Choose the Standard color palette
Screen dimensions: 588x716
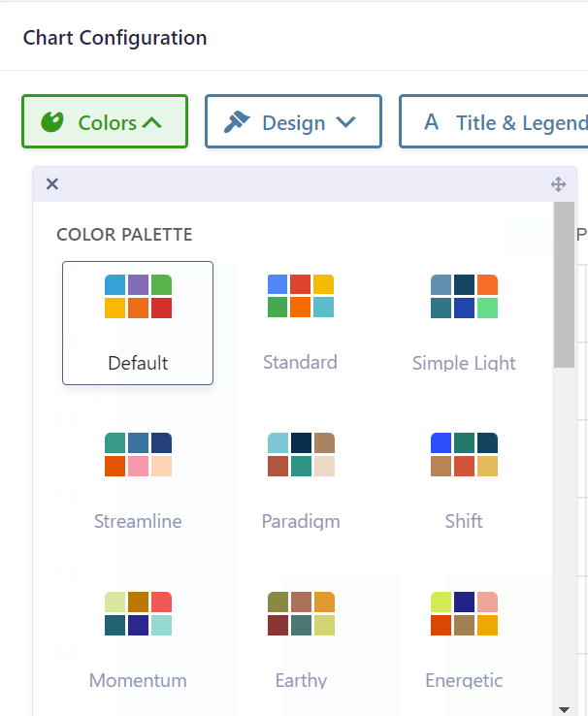(301, 322)
